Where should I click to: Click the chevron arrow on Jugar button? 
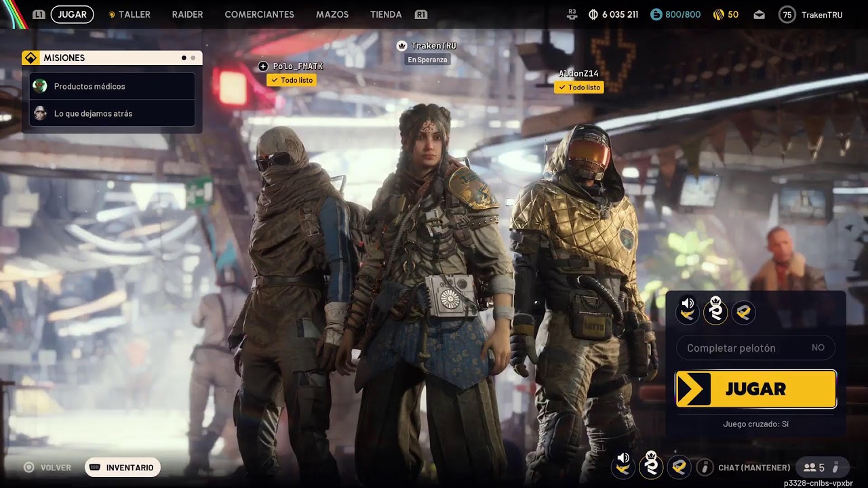point(693,389)
